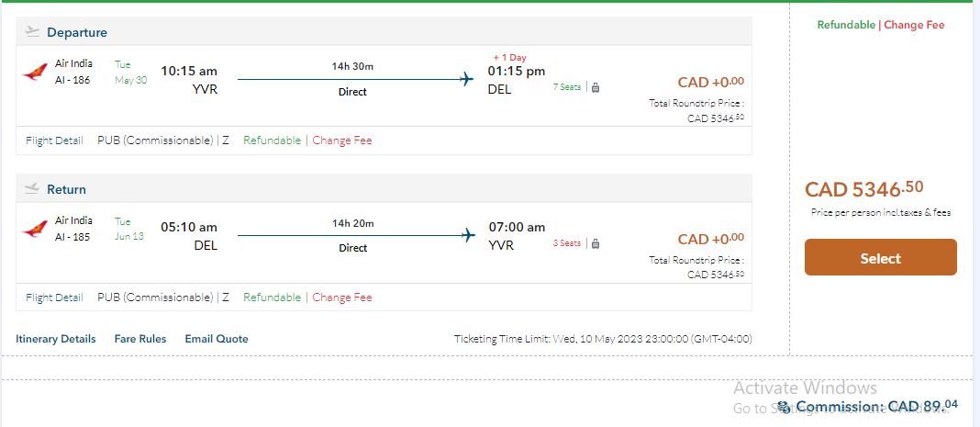Image resolution: width=980 pixels, height=427 pixels.
Task: Click Change Fee label in price panel
Action: pos(914,25)
